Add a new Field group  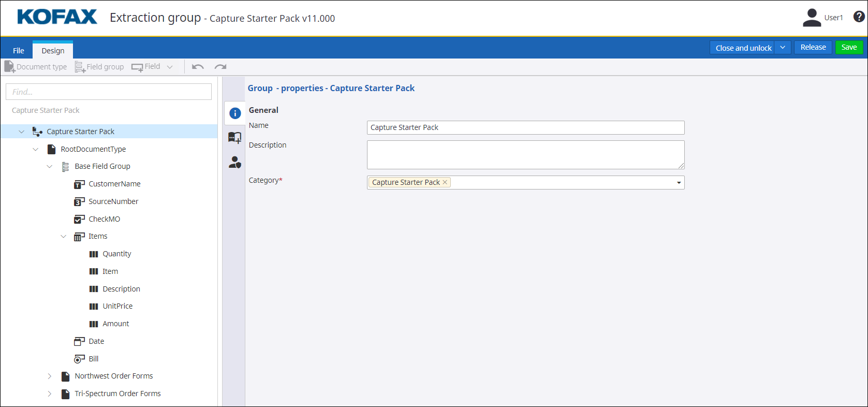click(99, 67)
